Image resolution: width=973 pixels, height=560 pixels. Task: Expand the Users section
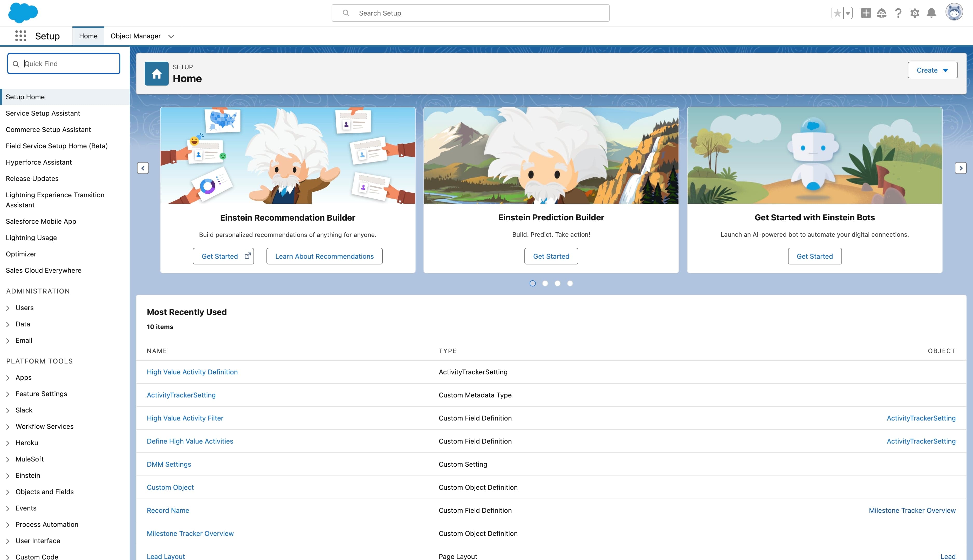point(8,308)
